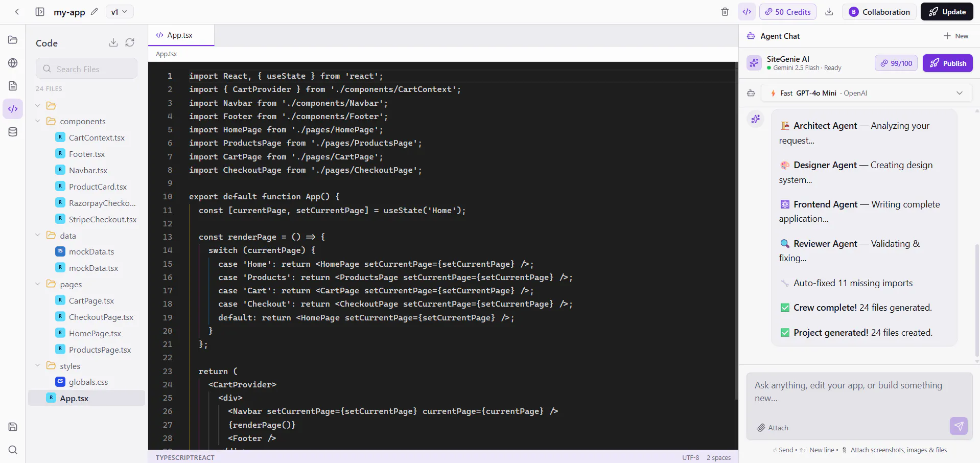980x463 pixels.
Task: Click TYPESCRIPTREACT in status bar
Action: click(x=185, y=457)
